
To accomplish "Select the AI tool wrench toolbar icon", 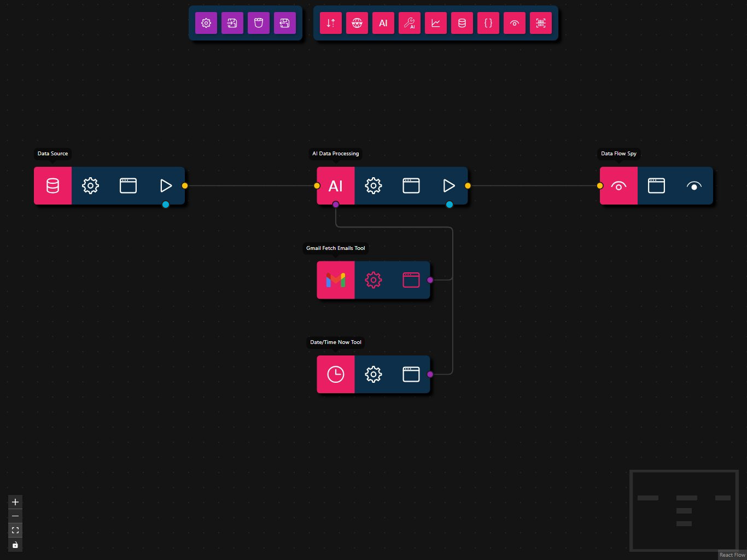I will pos(410,23).
